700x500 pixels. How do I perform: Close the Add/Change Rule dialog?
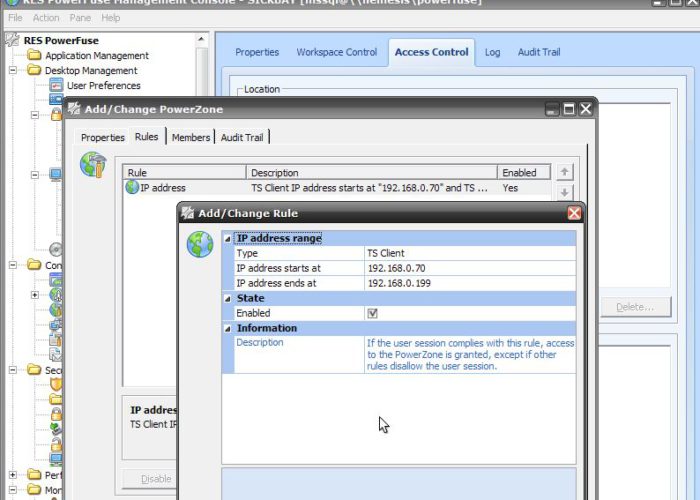point(574,213)
